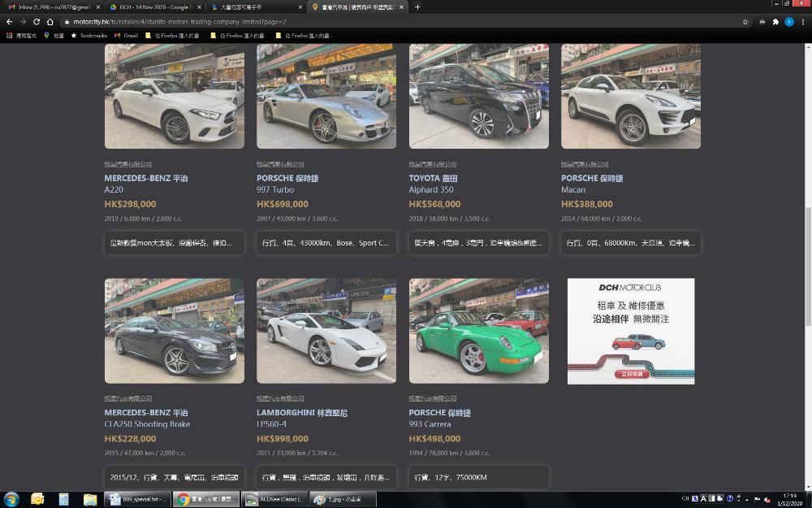
Task: Open the Windows Start menu
Action: [x=11, y=499]
